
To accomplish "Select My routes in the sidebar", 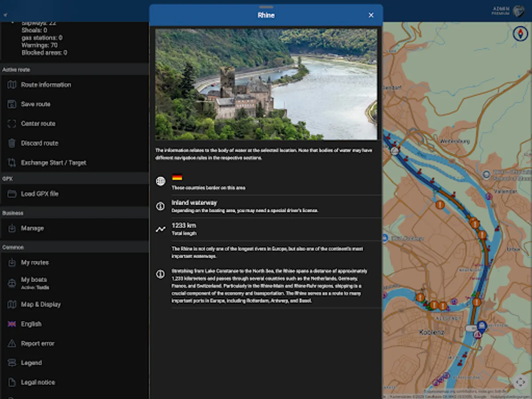I will click(12, 262).
